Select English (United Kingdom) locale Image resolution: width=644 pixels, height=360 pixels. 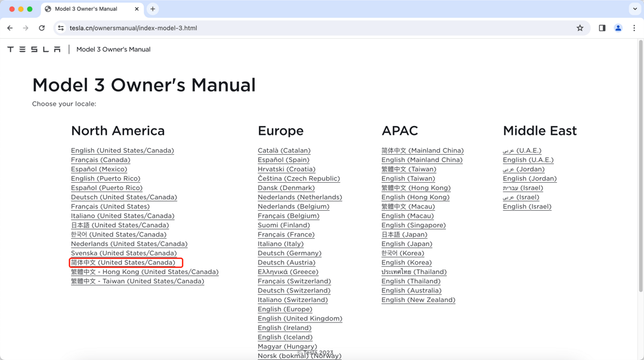pos(300,318)
